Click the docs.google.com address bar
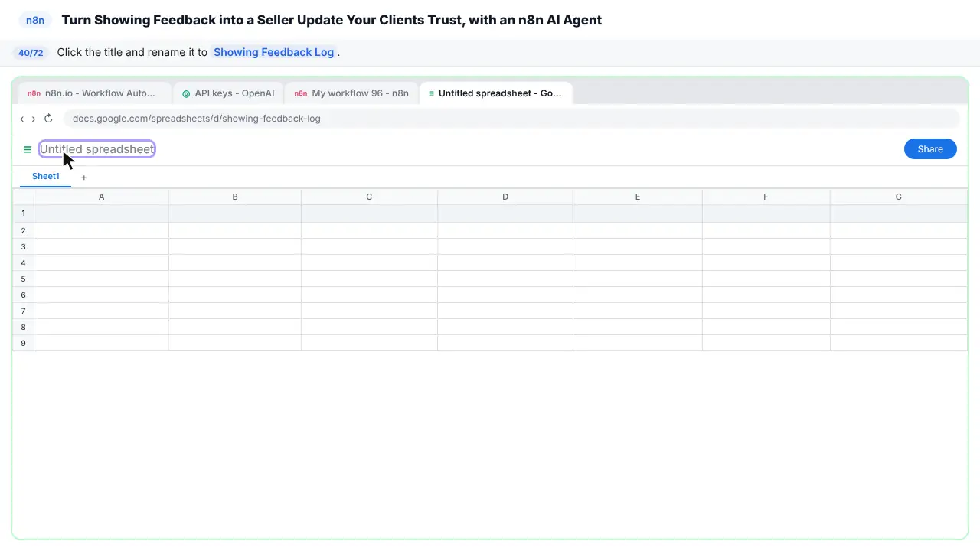This screenshot has width=980, height=551. pos(511,119)
